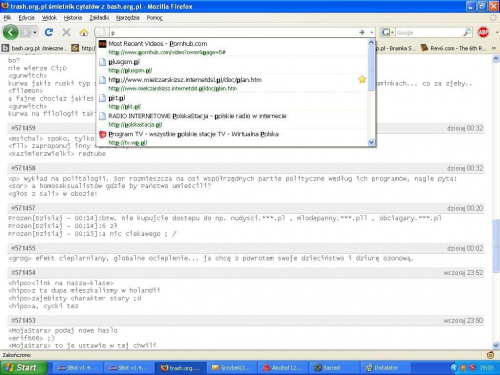Click the page vertical scrollbar thumb

(x=496, y=246)
